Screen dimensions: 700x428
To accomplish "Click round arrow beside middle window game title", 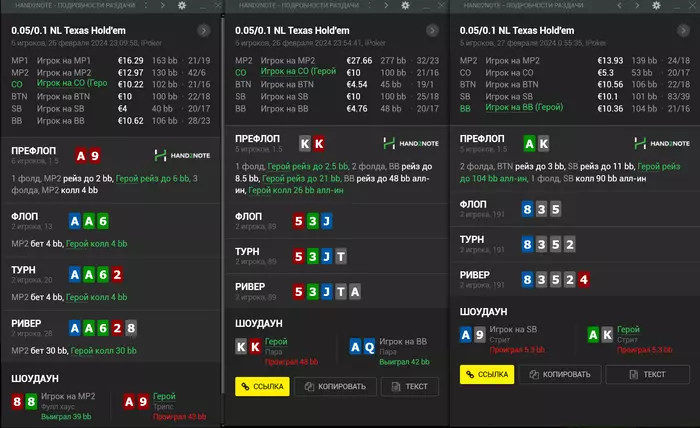I will pyautogui.click(x=432, y=30).
